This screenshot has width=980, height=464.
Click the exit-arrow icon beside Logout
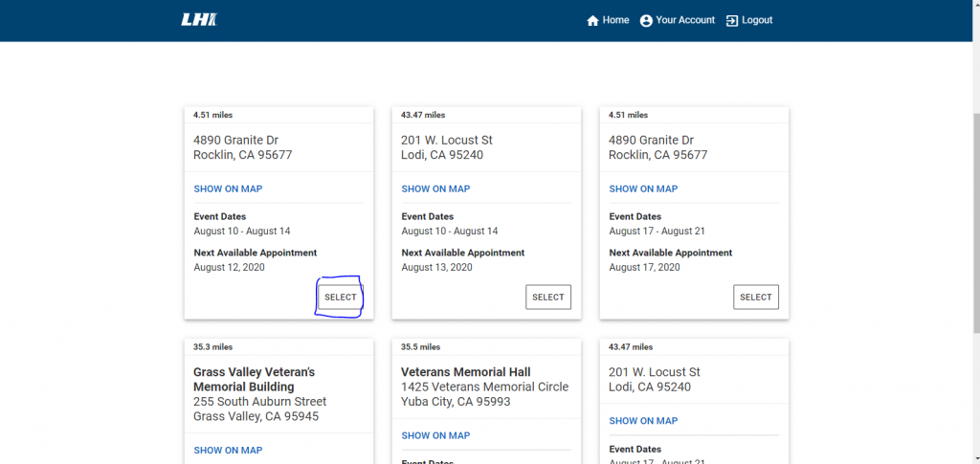coord(732,21)
